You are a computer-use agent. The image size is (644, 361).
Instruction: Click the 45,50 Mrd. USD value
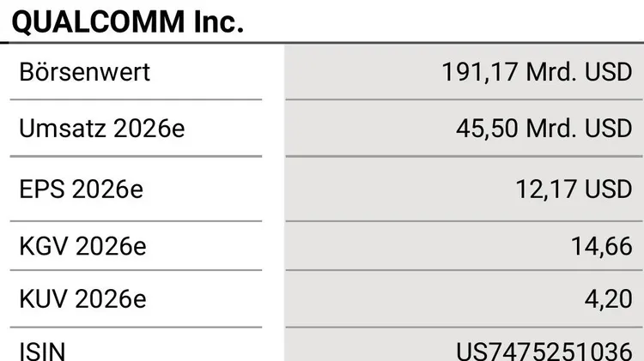544,129
